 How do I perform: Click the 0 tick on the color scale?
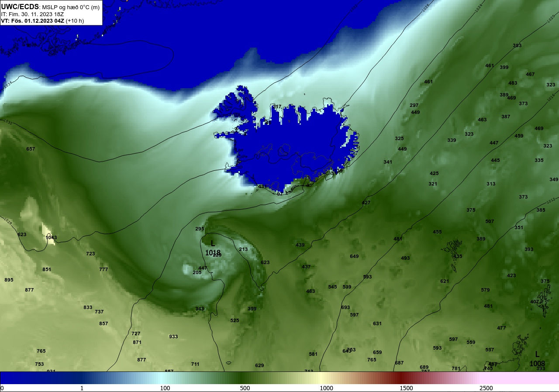[x=2, y=388]
